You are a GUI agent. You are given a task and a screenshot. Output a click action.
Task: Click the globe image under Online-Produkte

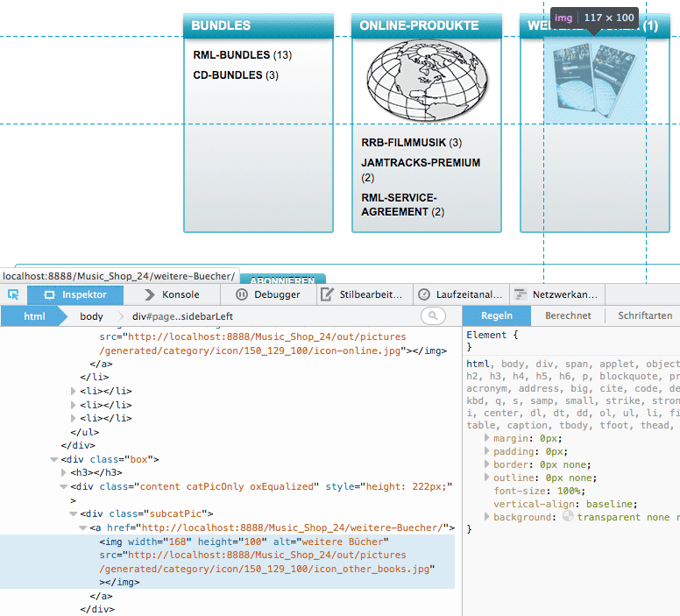(x=426, y=83)
